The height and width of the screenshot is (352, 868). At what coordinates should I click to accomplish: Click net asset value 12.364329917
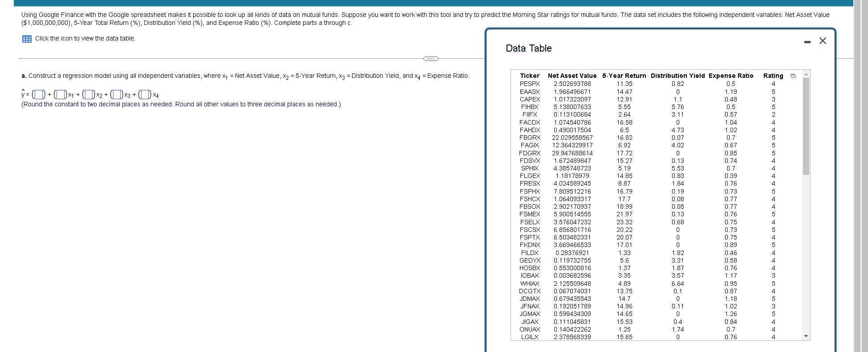click(x=572, y=145)
